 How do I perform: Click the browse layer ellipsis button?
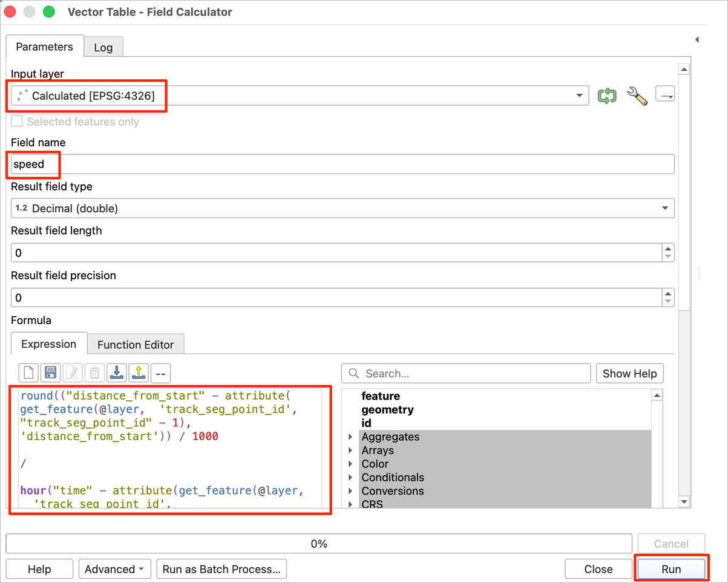[665, 95]
